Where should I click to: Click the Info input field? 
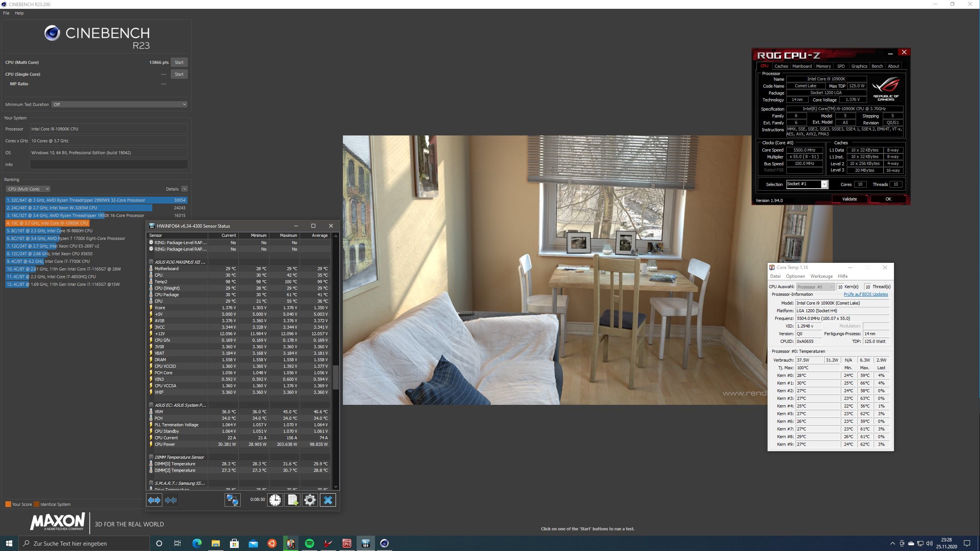pyautogui.click(x=109, y=165)
